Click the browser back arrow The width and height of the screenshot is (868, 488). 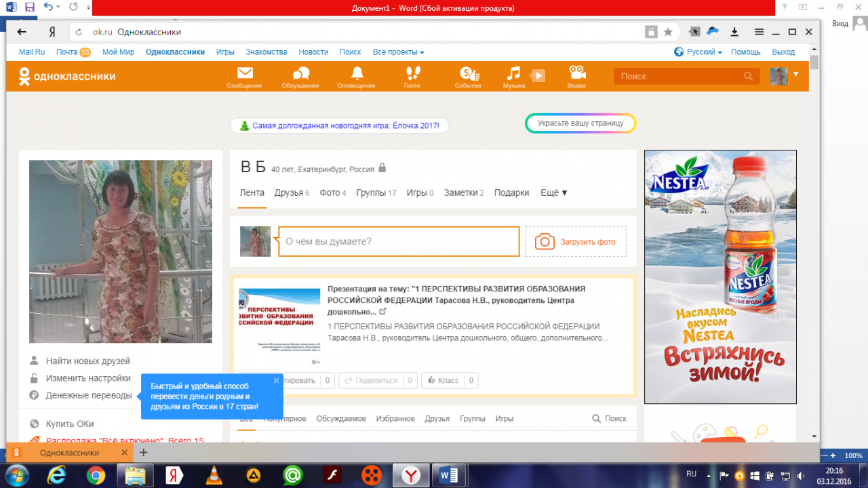click(x=22, y=32)
